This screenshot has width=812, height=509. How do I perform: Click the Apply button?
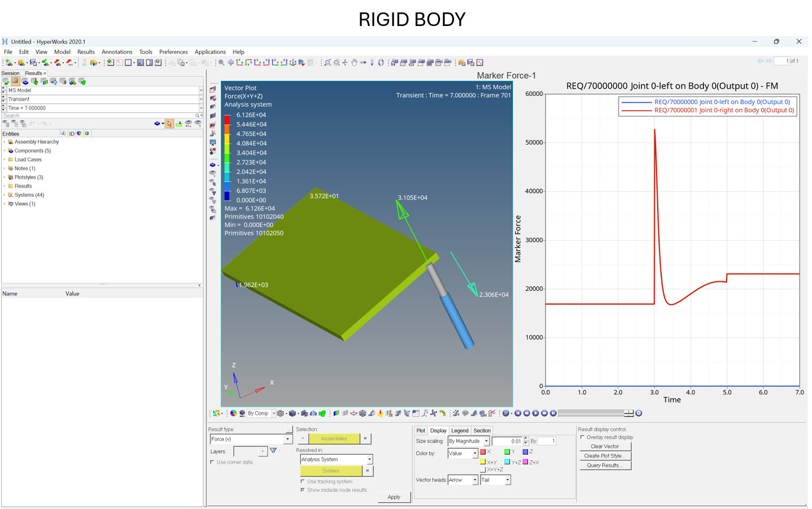(394, 497)
